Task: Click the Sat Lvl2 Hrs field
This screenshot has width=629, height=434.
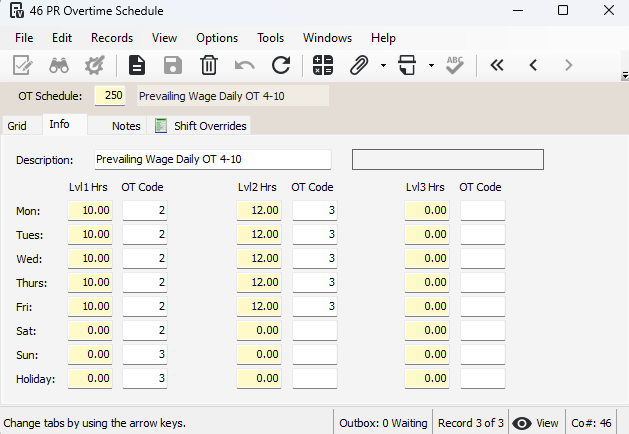Action: click(x=259, y=331)
